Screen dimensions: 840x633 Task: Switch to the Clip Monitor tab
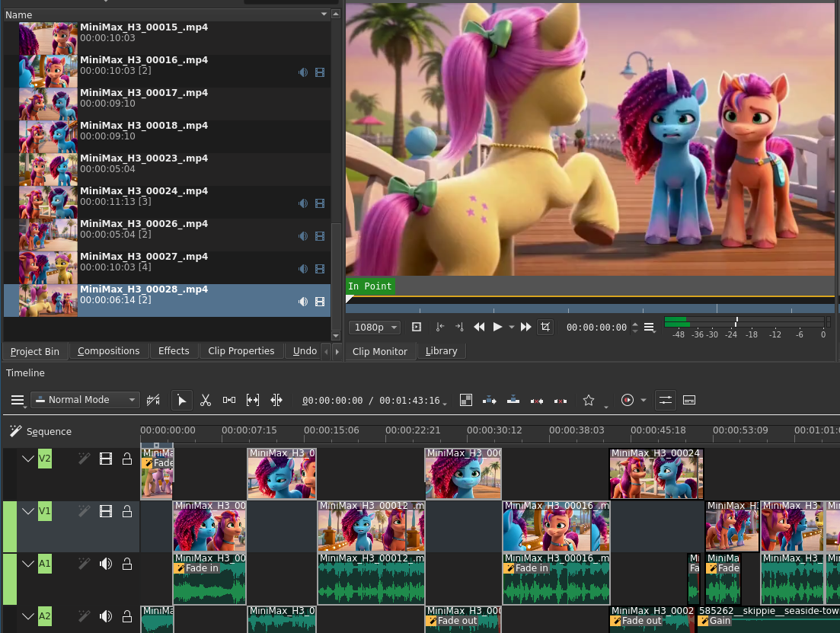(x=380, y=352)
